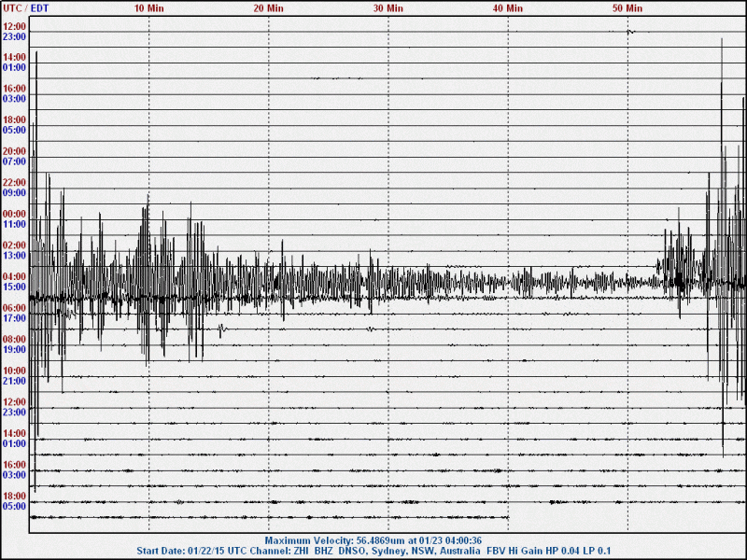Screen dimensions: 747x560
Task: Click the red 04:00 UTC row label
Action: click(15, 277)
